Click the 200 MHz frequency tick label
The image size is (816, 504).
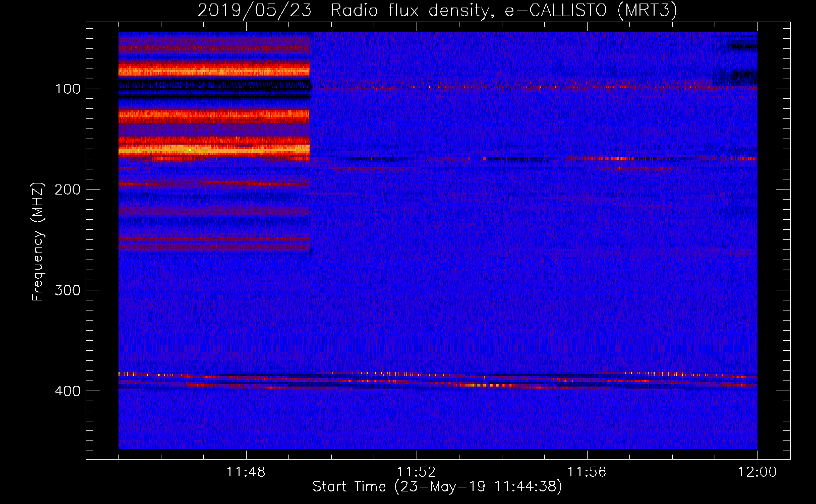click(67, 190)
